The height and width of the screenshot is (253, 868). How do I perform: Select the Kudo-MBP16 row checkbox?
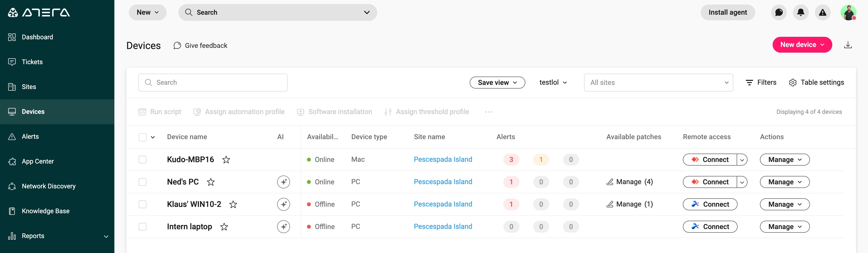click(143, 160)
